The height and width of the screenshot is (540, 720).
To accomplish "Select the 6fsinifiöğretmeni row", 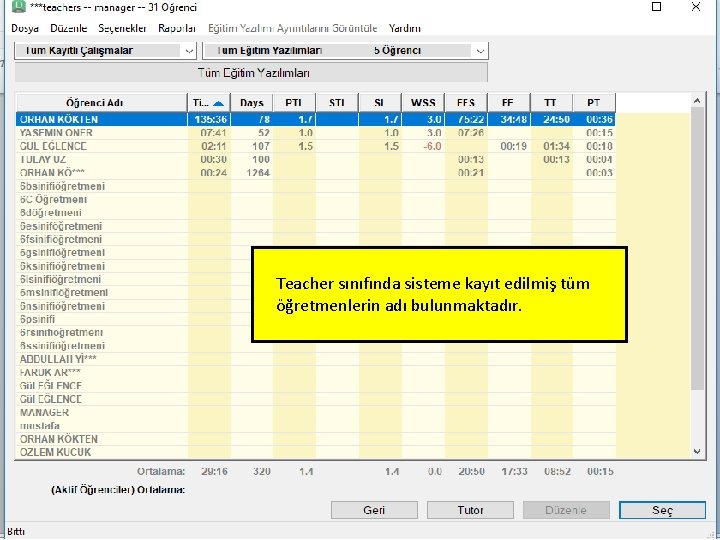I will (x=316, y=240).
